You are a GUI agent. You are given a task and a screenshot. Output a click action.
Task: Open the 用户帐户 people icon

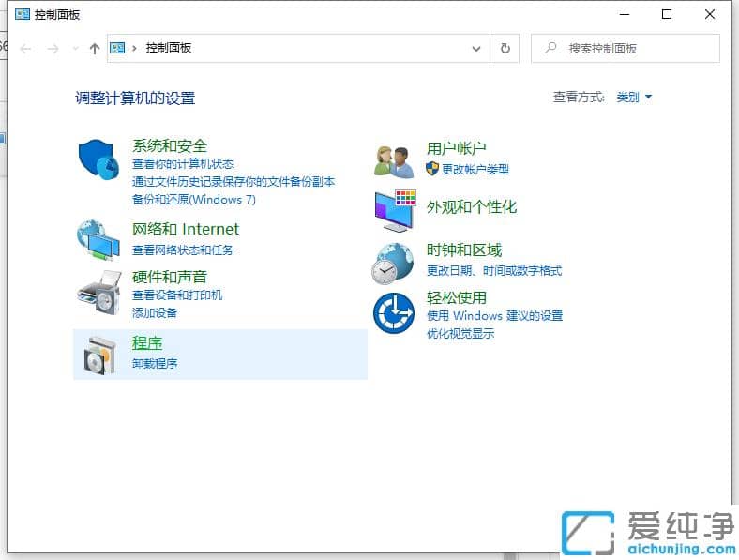(x=394, y=161)
